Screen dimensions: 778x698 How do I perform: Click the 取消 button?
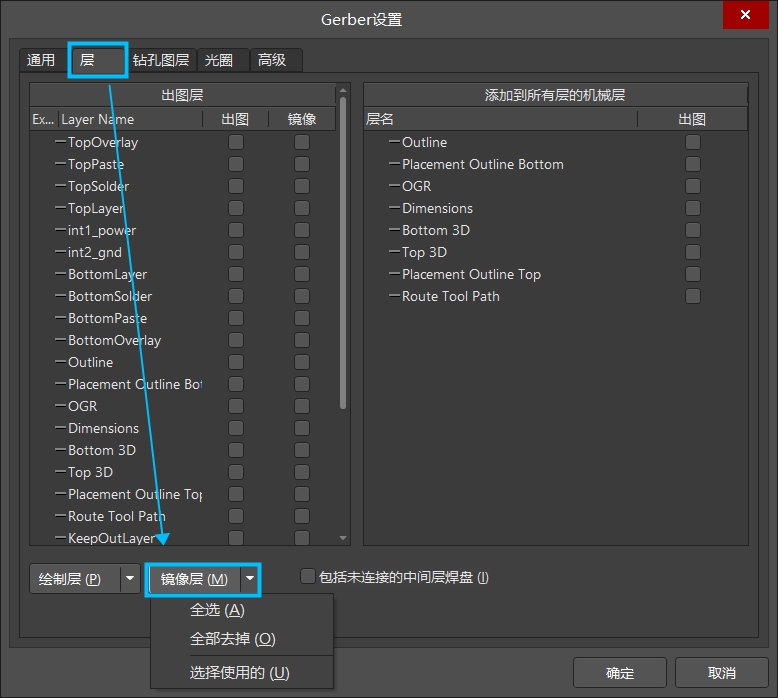tap(721, 673)
